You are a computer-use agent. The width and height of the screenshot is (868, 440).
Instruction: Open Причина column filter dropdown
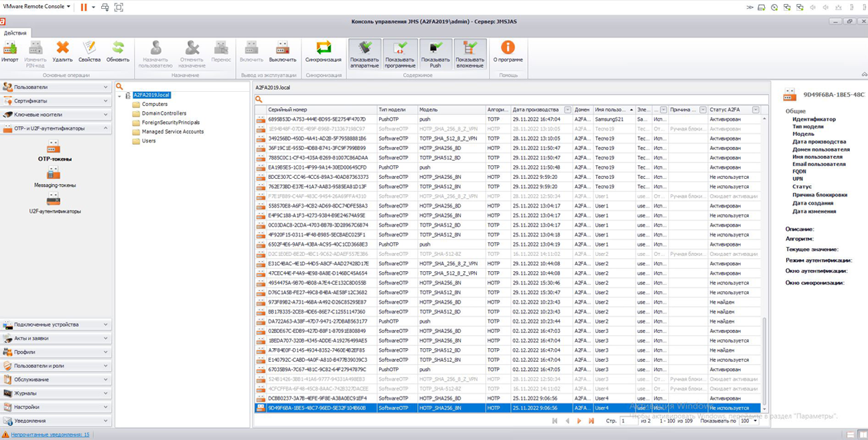pyautogui.click(x=702, y=110)
